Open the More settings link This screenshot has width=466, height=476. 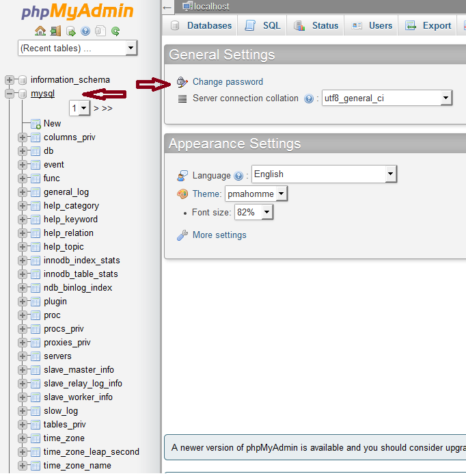tap(219, 235)
